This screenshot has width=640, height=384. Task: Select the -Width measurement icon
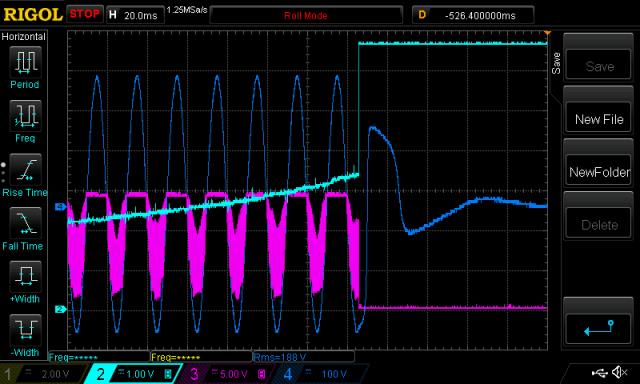pyautogui.click(x=25, y=330)
